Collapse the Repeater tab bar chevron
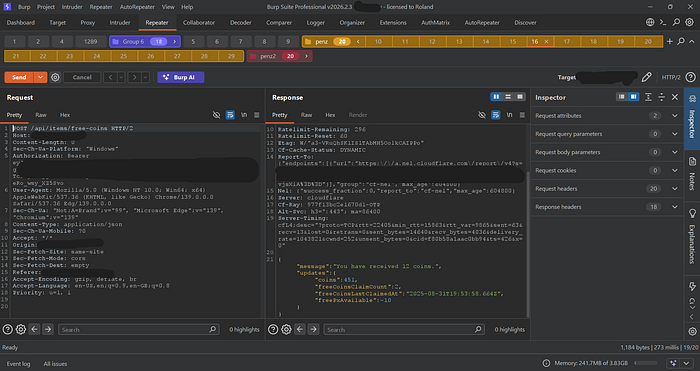The image size is (700, 371). (692, 42)
